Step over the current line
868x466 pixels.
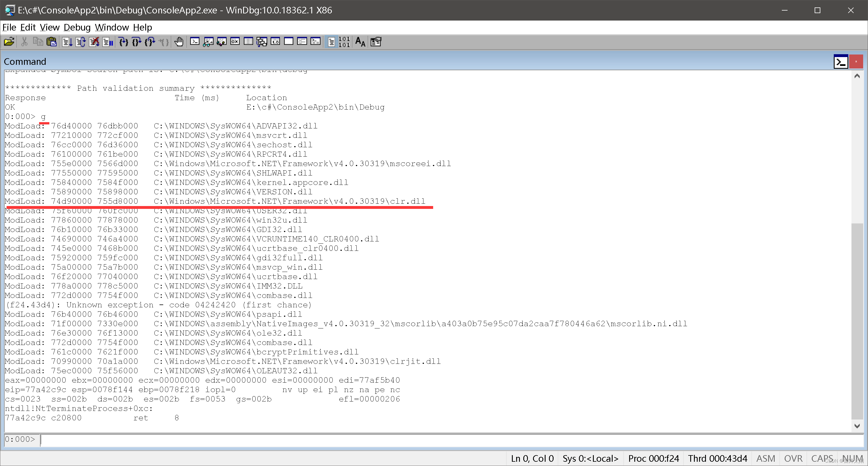pos(136,41)
